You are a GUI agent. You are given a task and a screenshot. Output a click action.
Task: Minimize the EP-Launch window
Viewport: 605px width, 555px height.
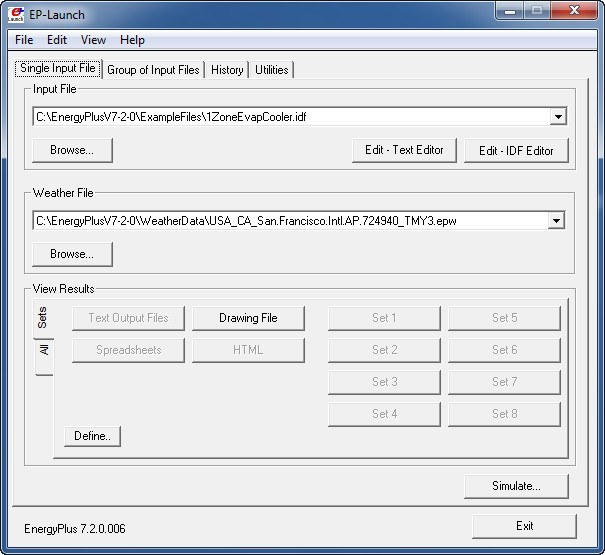[510, 11]
